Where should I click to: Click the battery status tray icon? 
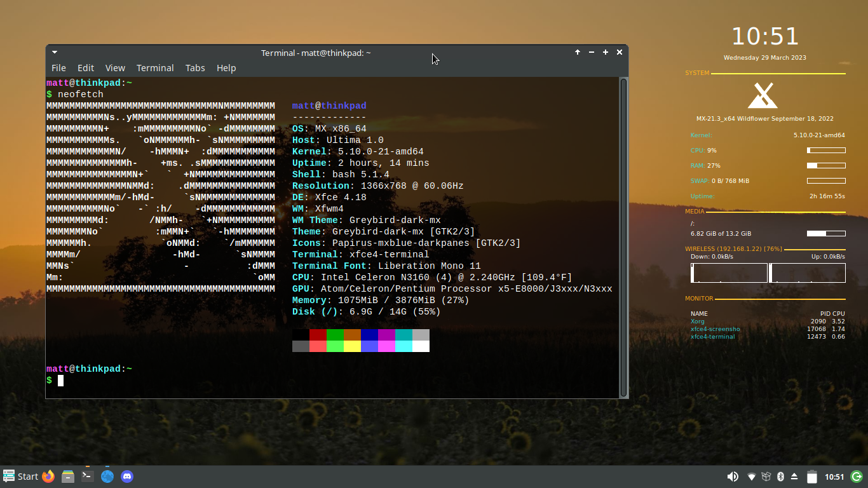[x=811, y=477]
